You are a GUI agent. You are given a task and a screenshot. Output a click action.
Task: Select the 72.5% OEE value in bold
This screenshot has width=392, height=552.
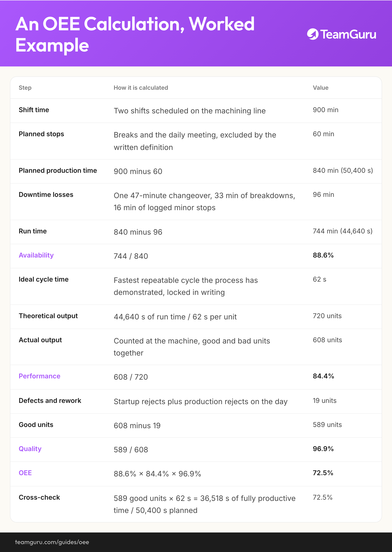pyautogui.click(x=323, y=473)
